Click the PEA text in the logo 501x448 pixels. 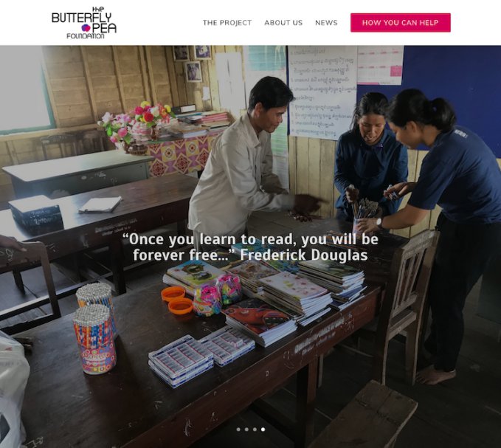point(104,28)
